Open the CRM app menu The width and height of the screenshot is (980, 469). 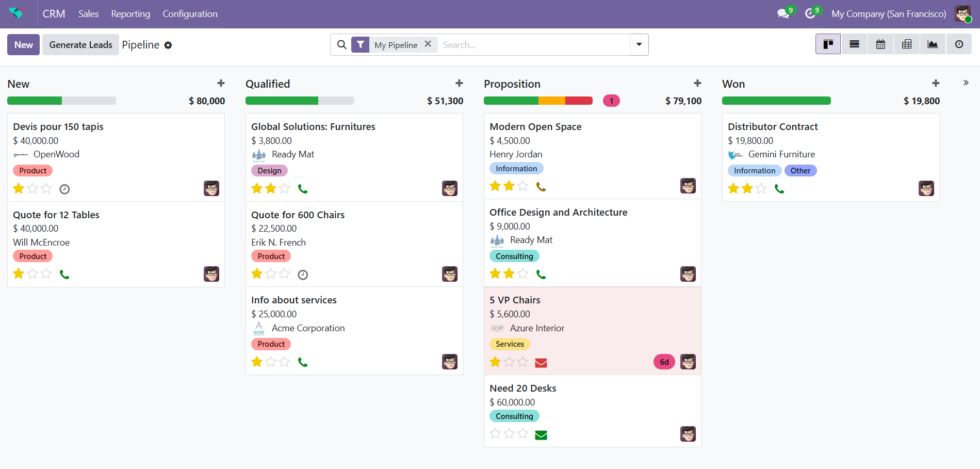coord(54,14)
